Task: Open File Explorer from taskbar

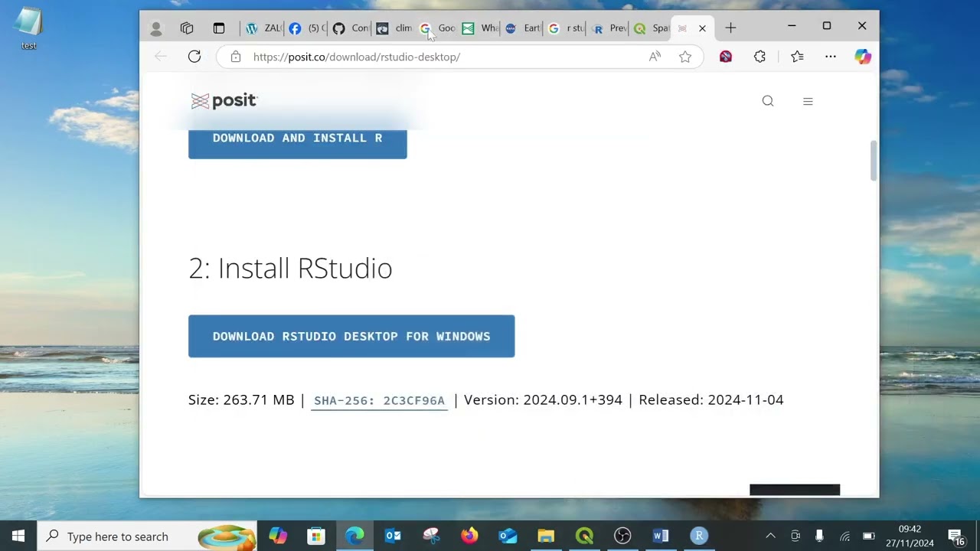Action: tap(546, 536)
